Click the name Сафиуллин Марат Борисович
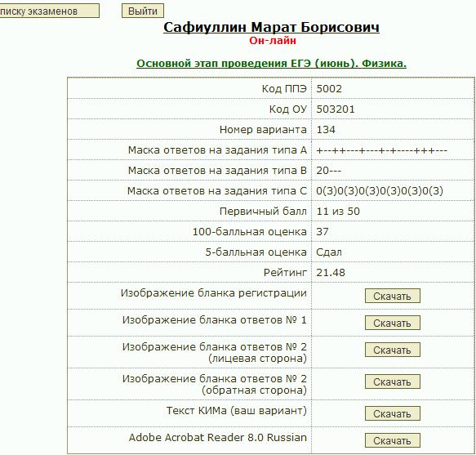 coord(271,27)
